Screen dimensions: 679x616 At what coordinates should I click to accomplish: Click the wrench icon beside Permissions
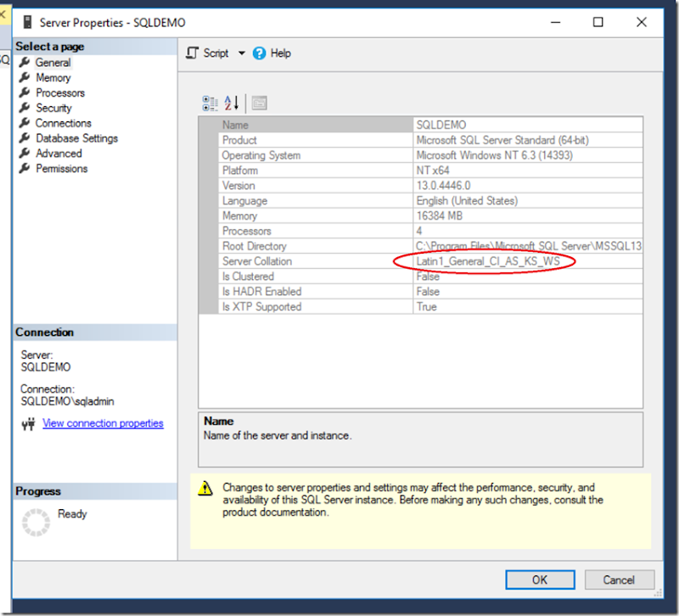click(x=25, y=168)
